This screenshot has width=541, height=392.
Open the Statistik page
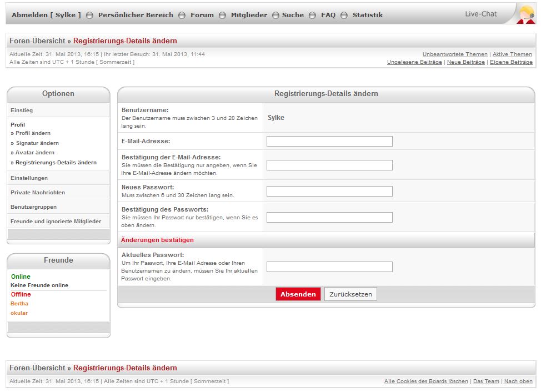coord(367,15)
